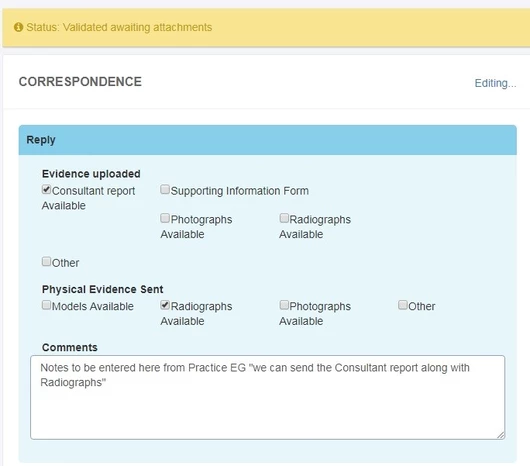Viewport: 530px width, 466px height.
Task: Click the Reply panel header
Action: pyautogui.click(x=268, y=140)
